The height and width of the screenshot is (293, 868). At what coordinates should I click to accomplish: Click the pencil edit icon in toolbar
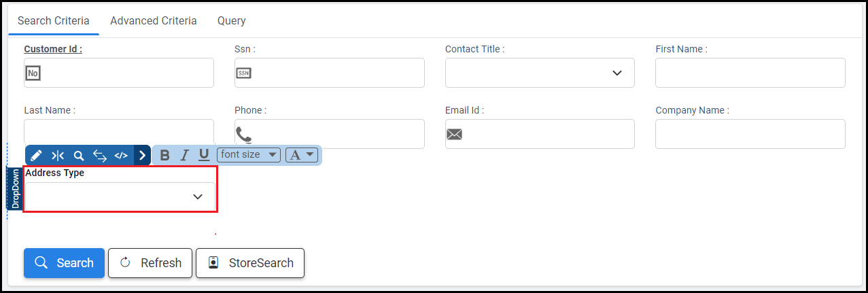36,156
